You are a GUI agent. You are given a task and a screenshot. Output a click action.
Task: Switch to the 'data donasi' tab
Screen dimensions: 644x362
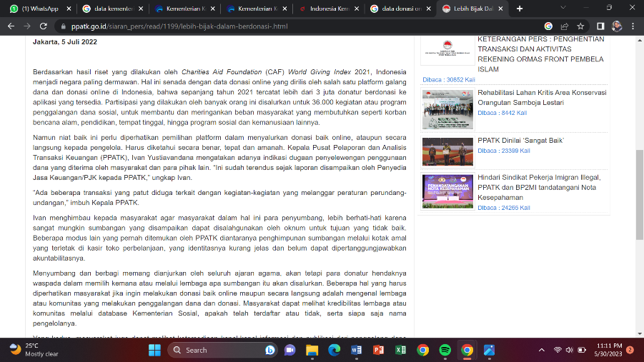coord(398,9)
